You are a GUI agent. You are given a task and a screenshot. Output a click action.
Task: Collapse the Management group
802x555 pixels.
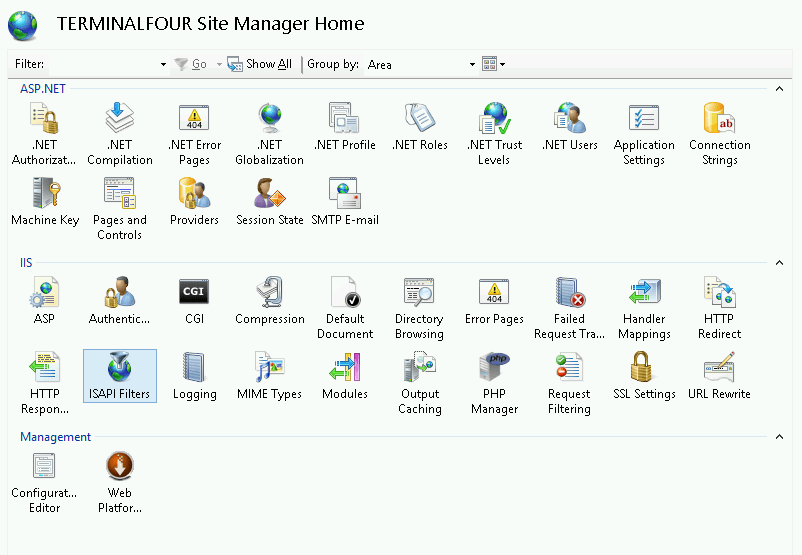pos(779,437)
